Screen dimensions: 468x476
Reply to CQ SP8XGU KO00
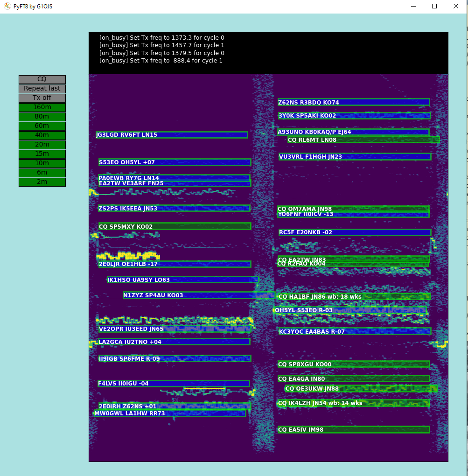pos(354,364)
